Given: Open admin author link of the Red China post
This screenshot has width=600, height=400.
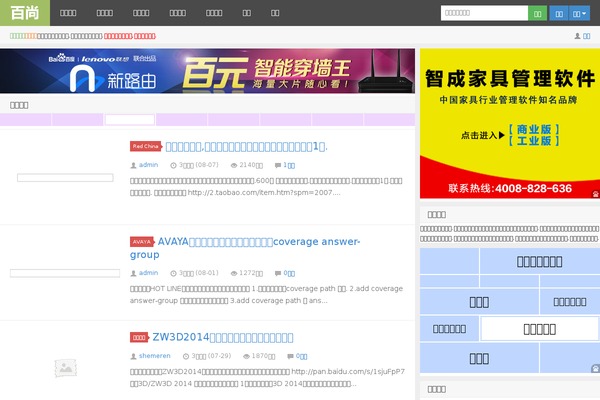Looking at the screenshot, I should (148, 165).
